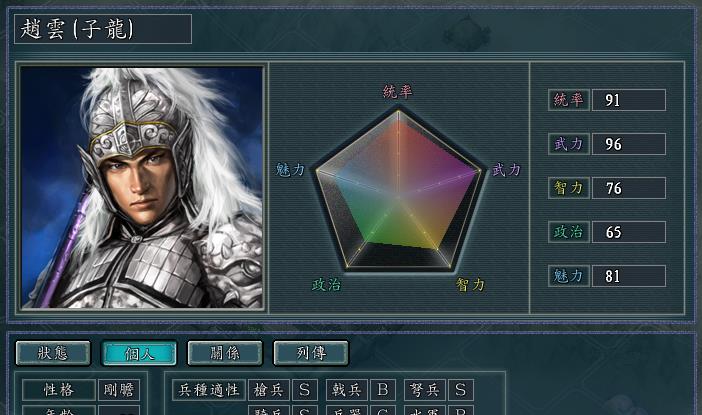Click the 戟兵 halberd aptitude cell
This screenshot has height=415, width=702.
[x=347, y=390]
